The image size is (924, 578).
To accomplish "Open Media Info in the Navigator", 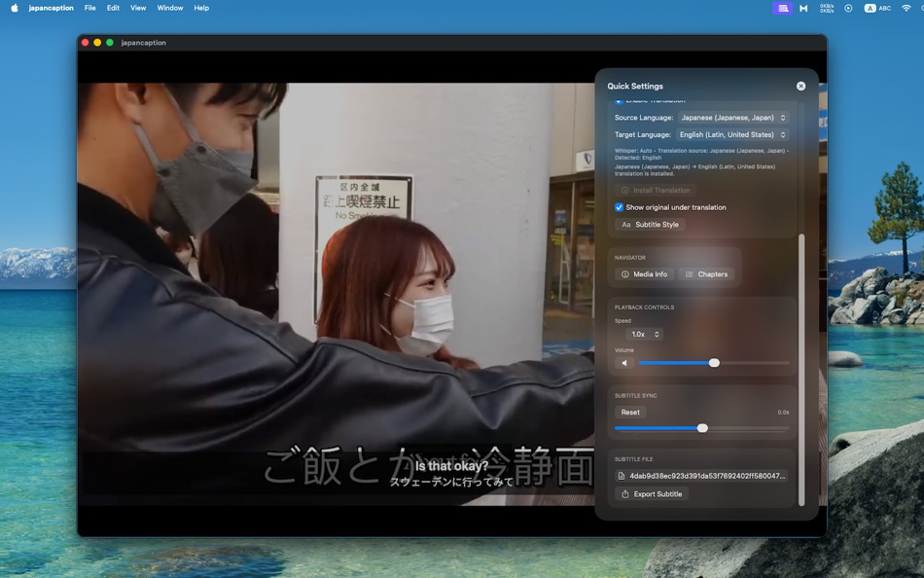I will pyautogui.click(x=643, y=273).
